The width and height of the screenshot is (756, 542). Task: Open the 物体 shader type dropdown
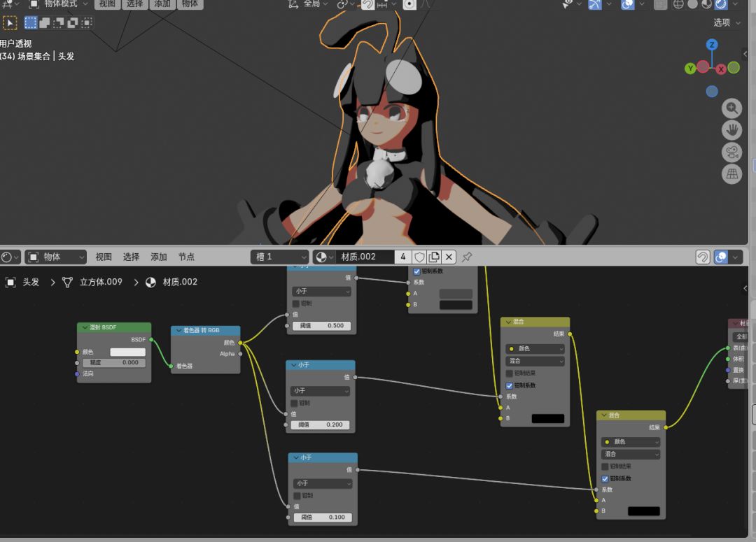[55, 257]
